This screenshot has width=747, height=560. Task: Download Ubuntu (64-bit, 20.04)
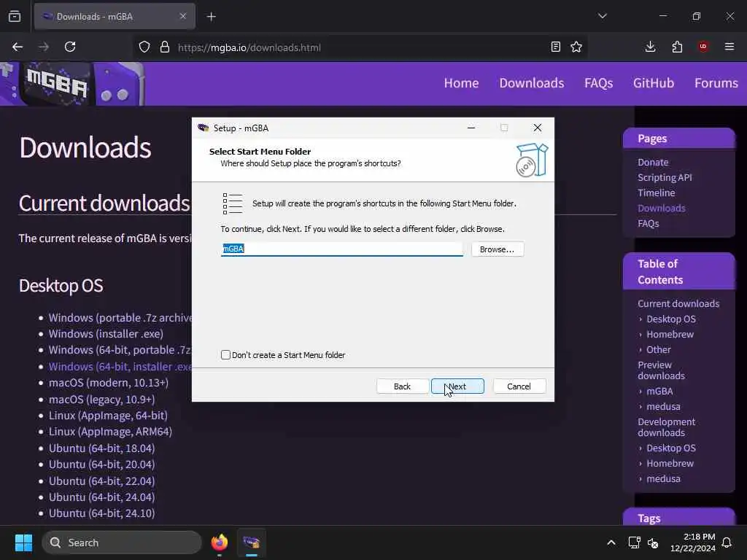102,464
